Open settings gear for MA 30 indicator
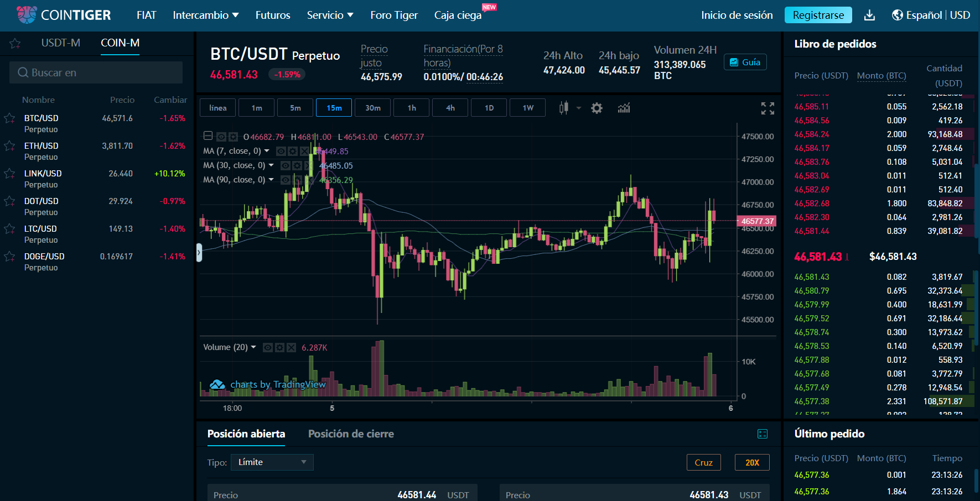The width and height of the screenshot is (980, 501). pyautogui.click(x=297, y=165)
